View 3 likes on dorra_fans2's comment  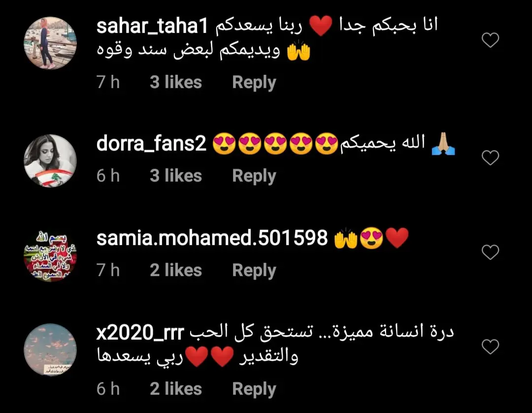pyautogui.click(x=176, y=176)
